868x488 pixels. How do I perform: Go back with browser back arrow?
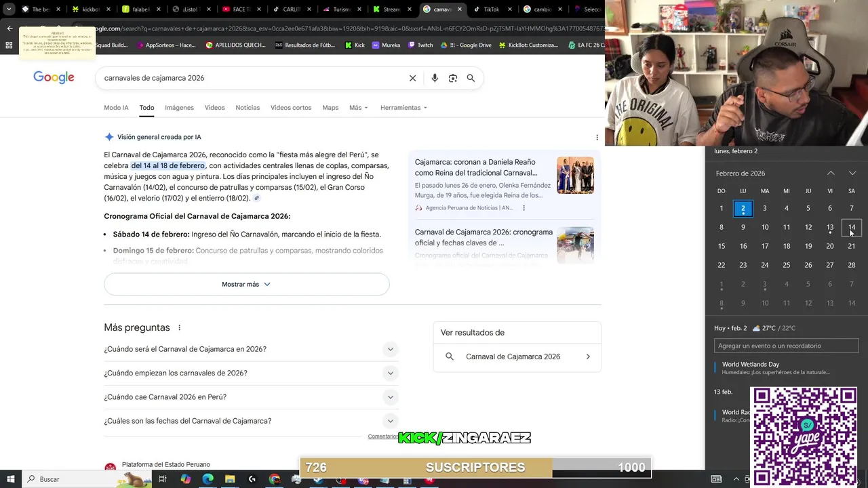pos(9,28)
